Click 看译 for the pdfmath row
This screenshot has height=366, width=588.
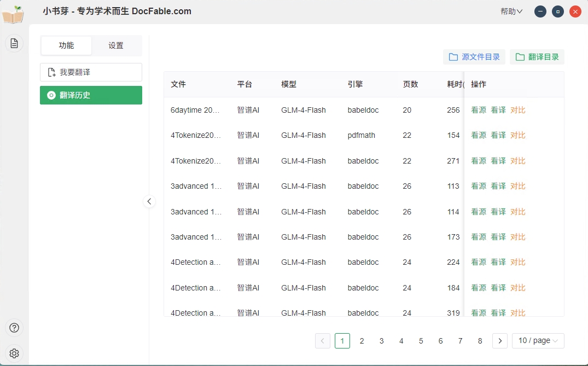pyautogui.click(x=498, y=135)
